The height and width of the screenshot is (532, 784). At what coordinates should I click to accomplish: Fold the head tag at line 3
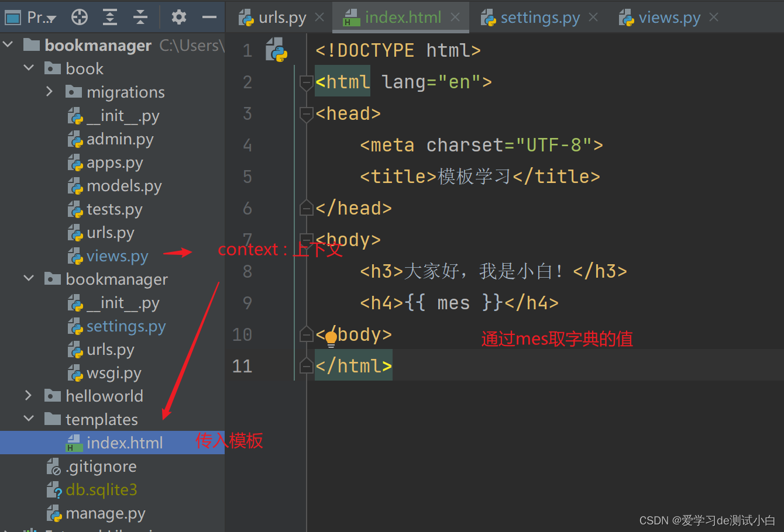(306, 114)
